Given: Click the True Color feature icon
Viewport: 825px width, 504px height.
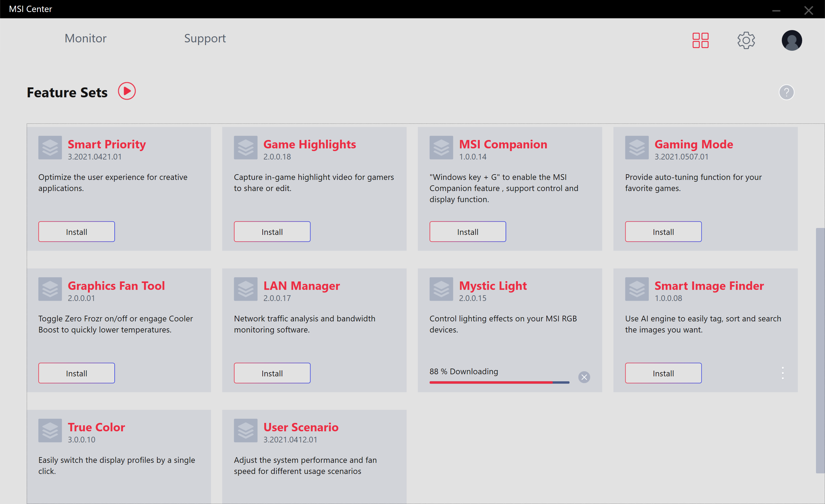Looking at the screenshot, I should click(x=50, y=430).
